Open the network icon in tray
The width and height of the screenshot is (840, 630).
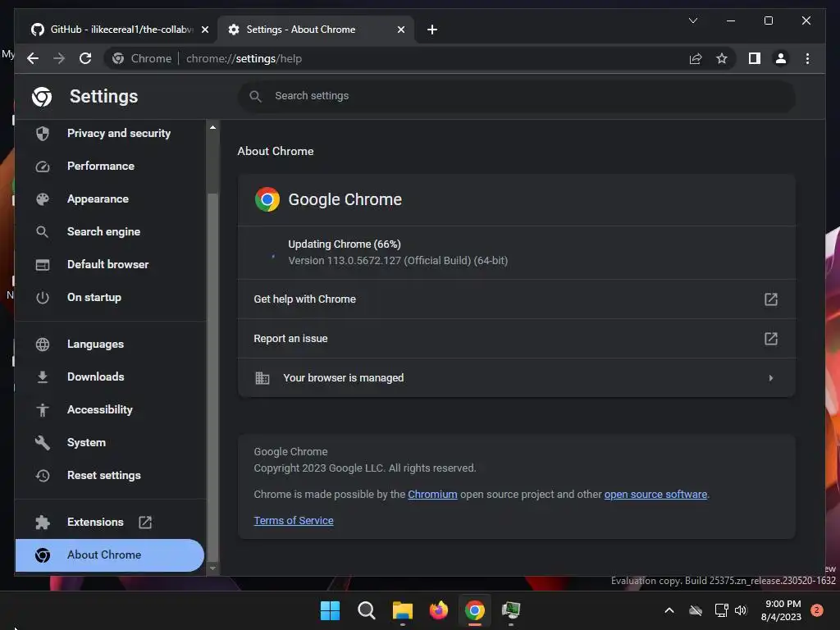pyautogui.click(x=721, y=610)
